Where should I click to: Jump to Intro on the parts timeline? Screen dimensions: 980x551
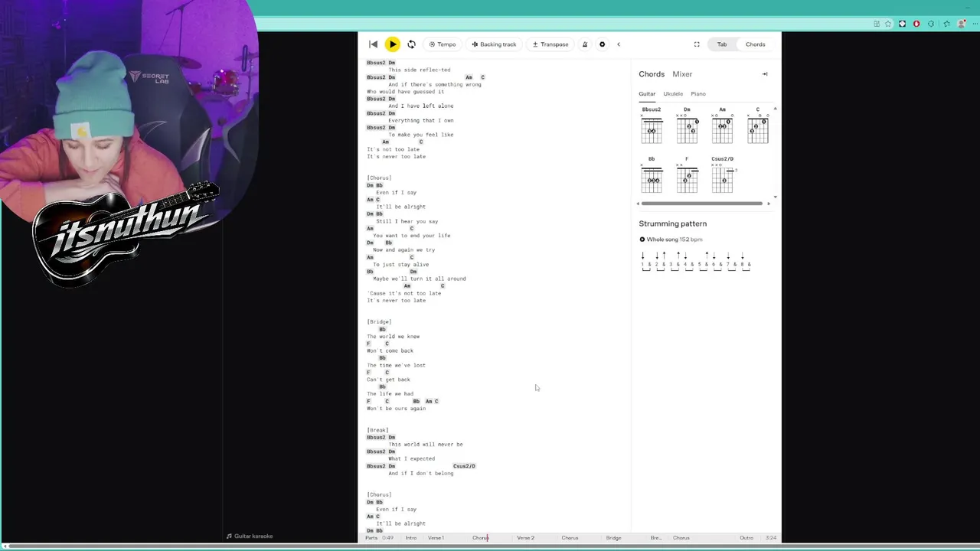coord(411,538)
